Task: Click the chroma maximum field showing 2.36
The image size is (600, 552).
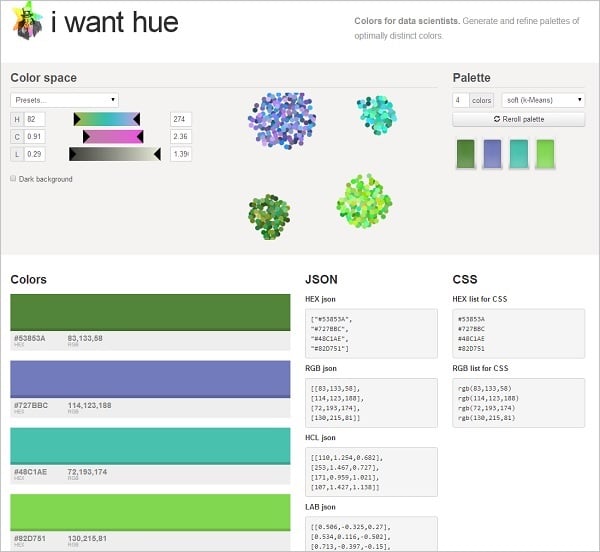Action: tap(181, 137)
